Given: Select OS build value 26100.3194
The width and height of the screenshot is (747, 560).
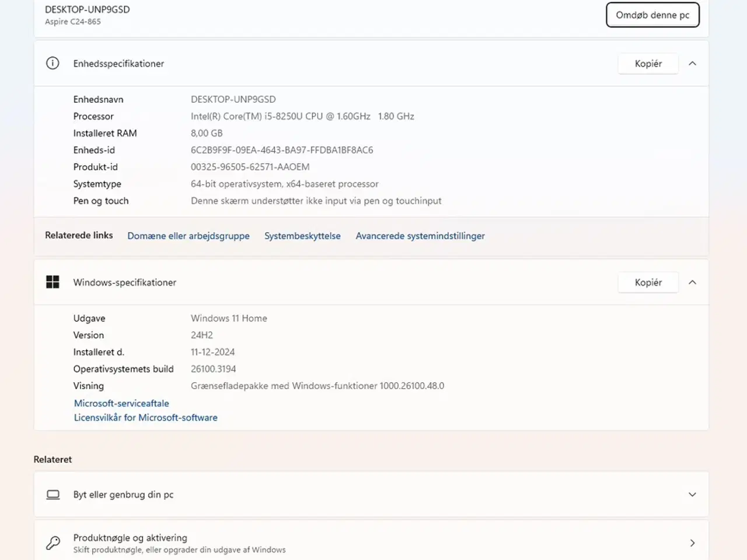Looking at the screenshot, I should click(x=213, y=369).
